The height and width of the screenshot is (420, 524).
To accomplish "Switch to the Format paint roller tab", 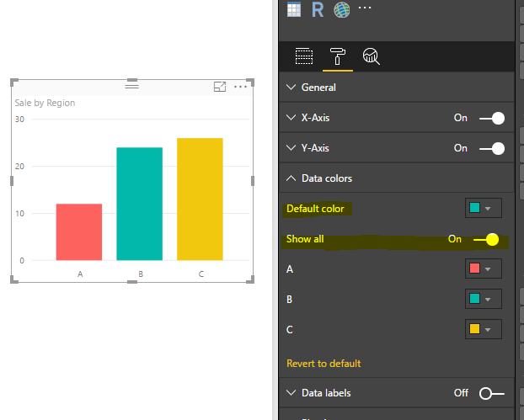I will [338, 56].
